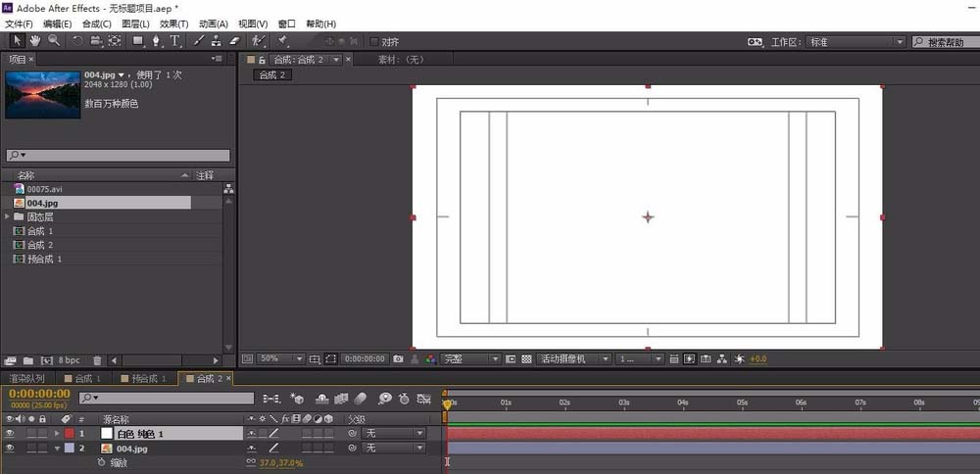980x474 pixels.
Task: Select the Hand tool
Action: 35,41
